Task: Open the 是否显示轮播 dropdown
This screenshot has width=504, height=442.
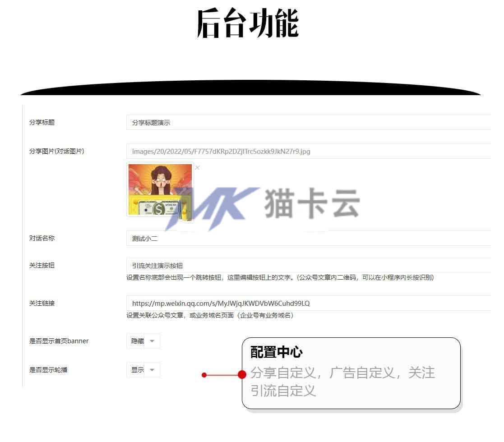Action: (x=143, y=370)
